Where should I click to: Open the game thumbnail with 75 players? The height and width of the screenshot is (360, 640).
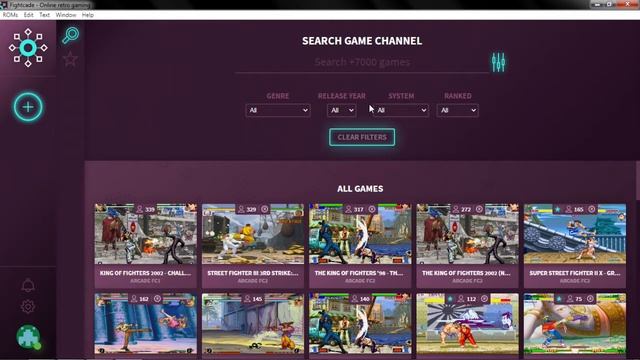coord(575,323)
